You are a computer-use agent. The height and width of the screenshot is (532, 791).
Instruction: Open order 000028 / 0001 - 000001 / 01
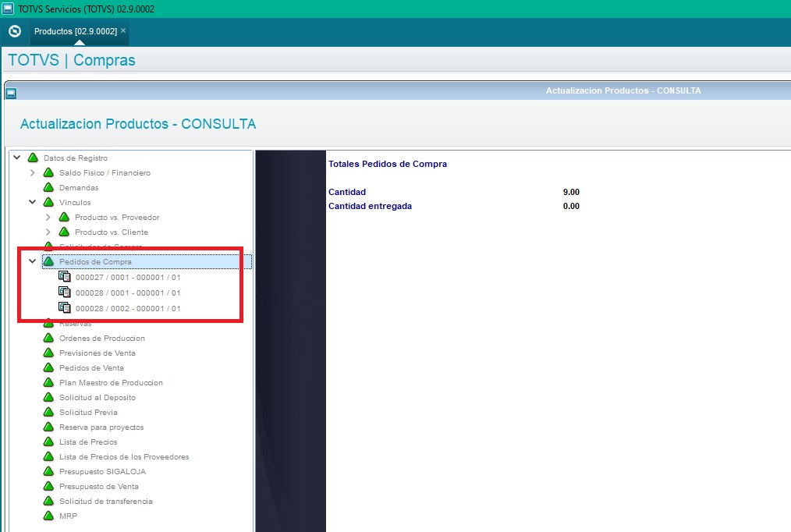point(128,293)
